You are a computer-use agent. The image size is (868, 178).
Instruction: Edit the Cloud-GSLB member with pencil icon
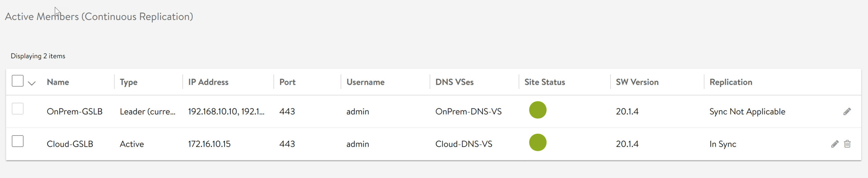[x=834, y=144]
